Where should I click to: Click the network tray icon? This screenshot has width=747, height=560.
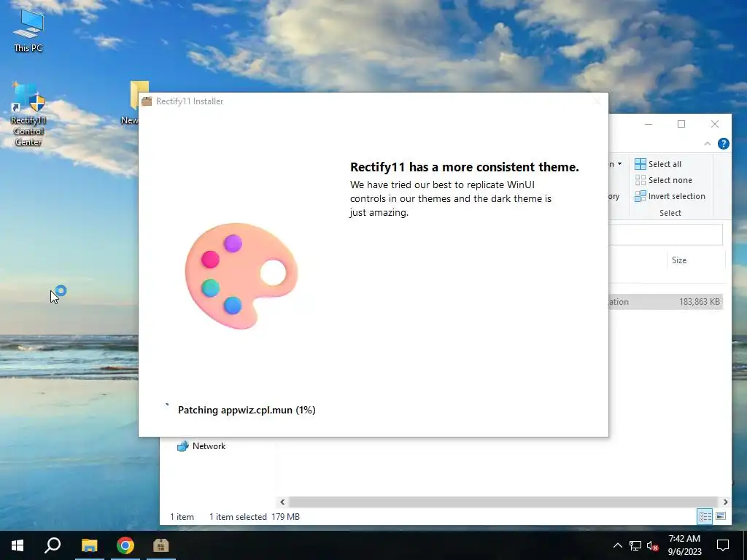tap(635, 545)
